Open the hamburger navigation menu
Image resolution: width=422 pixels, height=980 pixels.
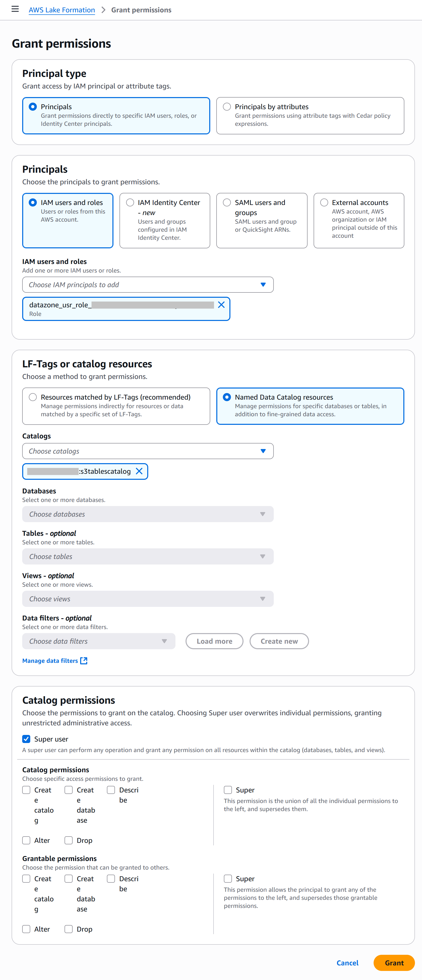[15, 9]
